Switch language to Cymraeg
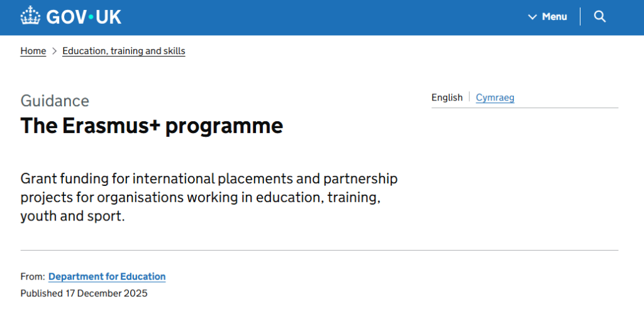The image size is (644, 314). pos(495,97)
